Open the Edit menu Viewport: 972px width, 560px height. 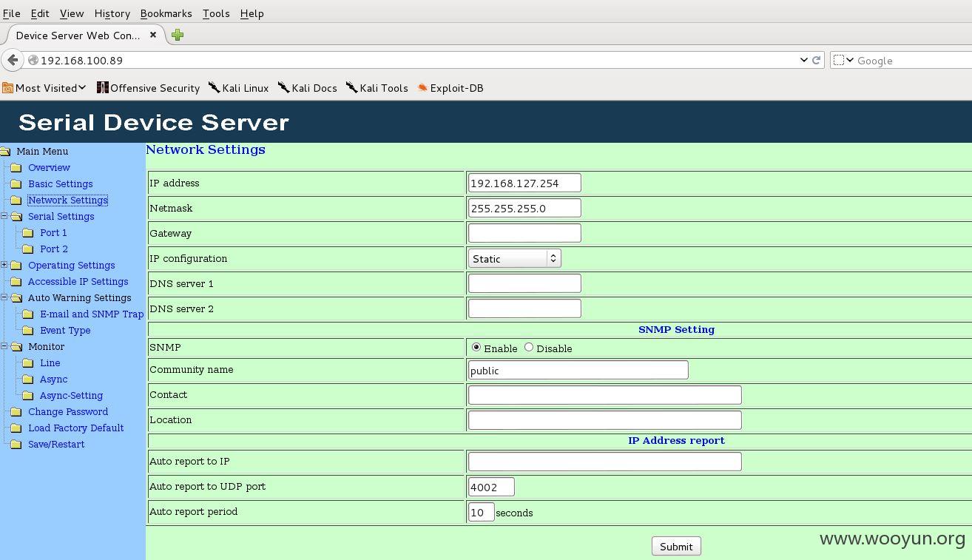tap(40, 13)
